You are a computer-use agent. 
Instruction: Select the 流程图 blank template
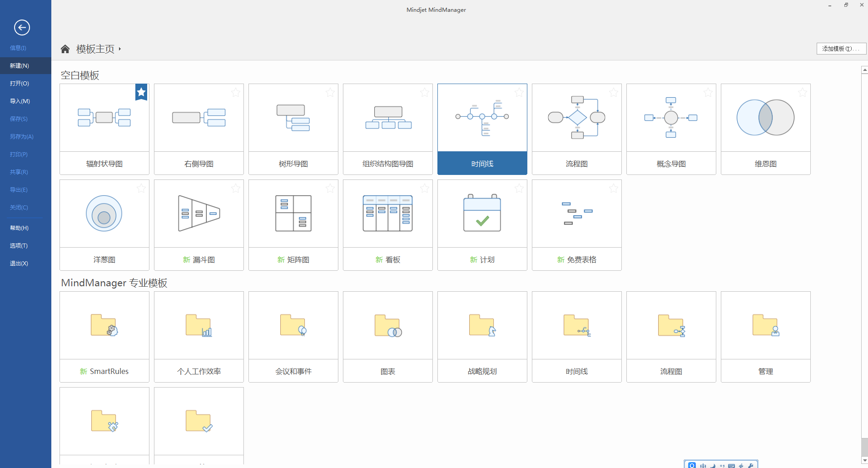(x=576, y=129)
